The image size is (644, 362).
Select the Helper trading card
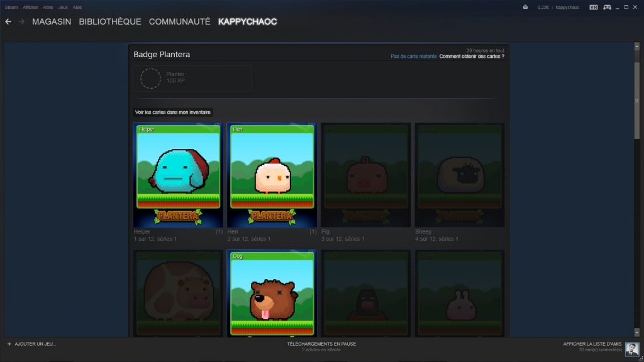point(178,174)
